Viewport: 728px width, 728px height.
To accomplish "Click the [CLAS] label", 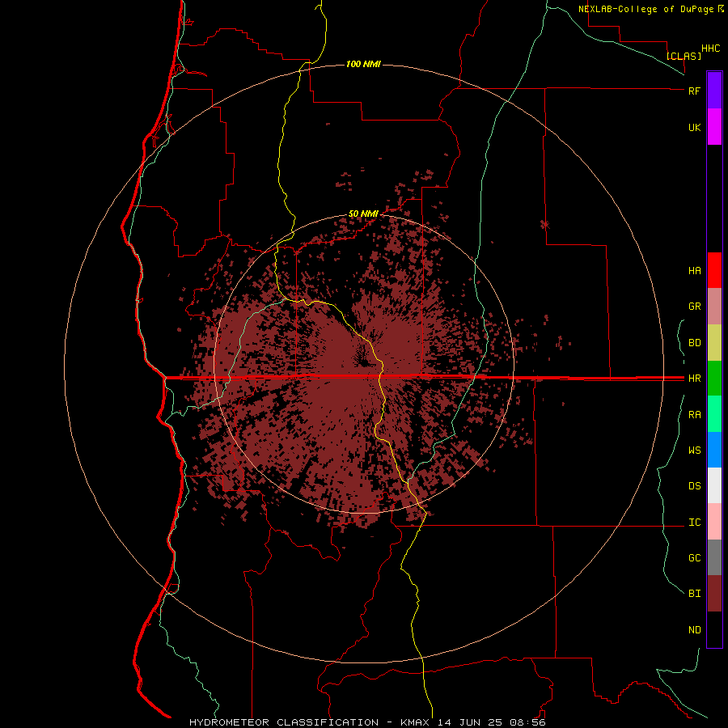I will pos(684,56).
